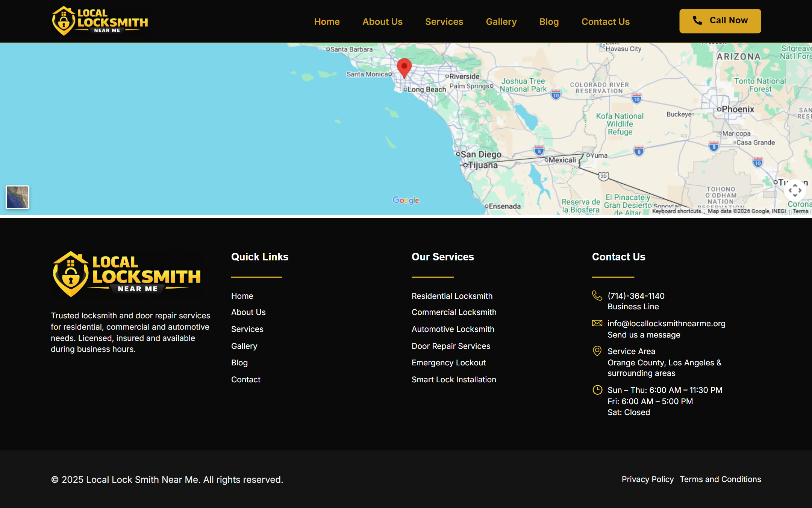This screenshot has width=812, height=508.
Task: Switch map to satellite view thumbnail
Action: 17,197
